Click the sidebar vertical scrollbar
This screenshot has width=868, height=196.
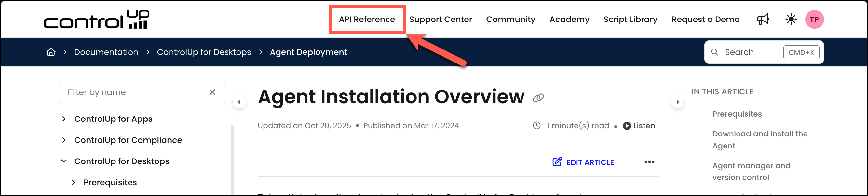pos(232,160)
